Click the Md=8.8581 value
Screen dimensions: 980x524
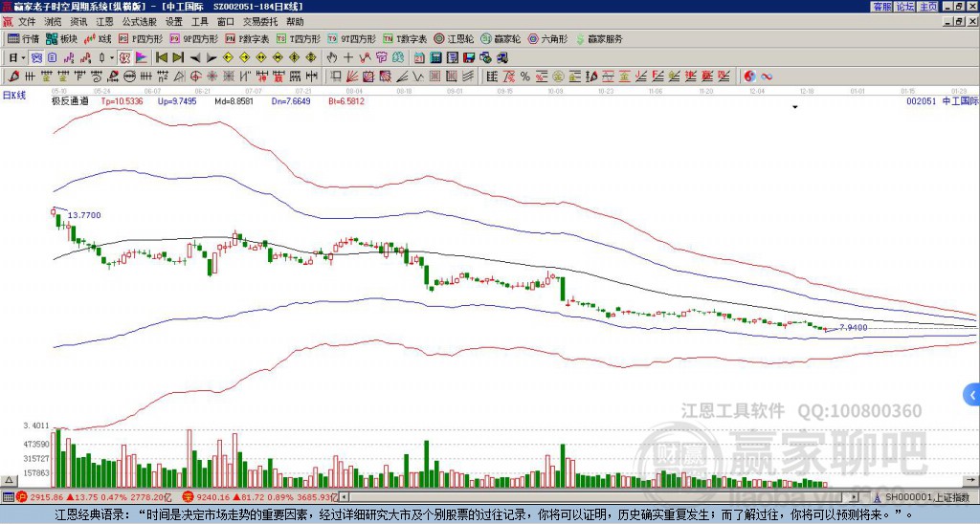(234, 101)
